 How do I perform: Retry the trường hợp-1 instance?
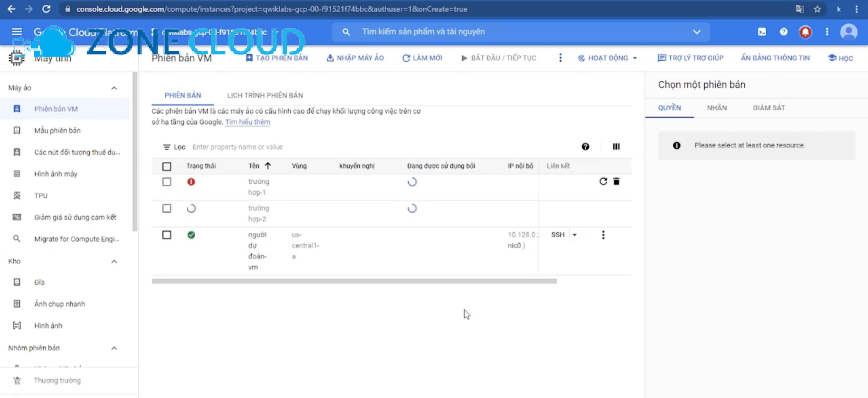point(603,182)
